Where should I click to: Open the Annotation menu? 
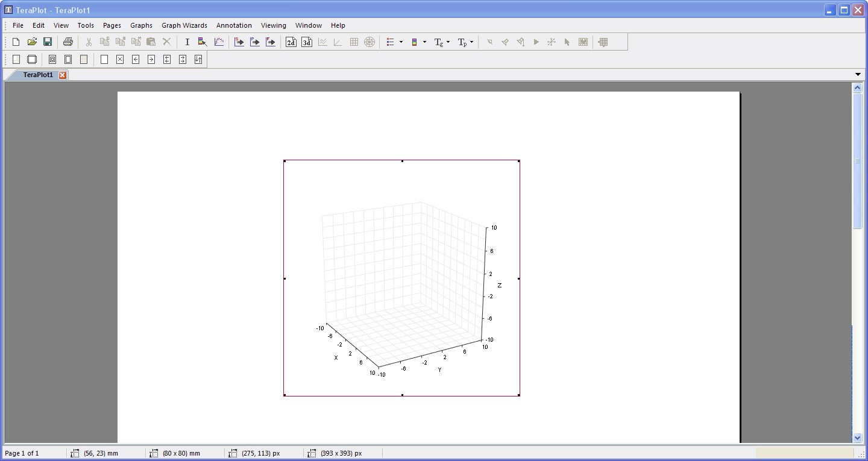(x=234, y=25)
